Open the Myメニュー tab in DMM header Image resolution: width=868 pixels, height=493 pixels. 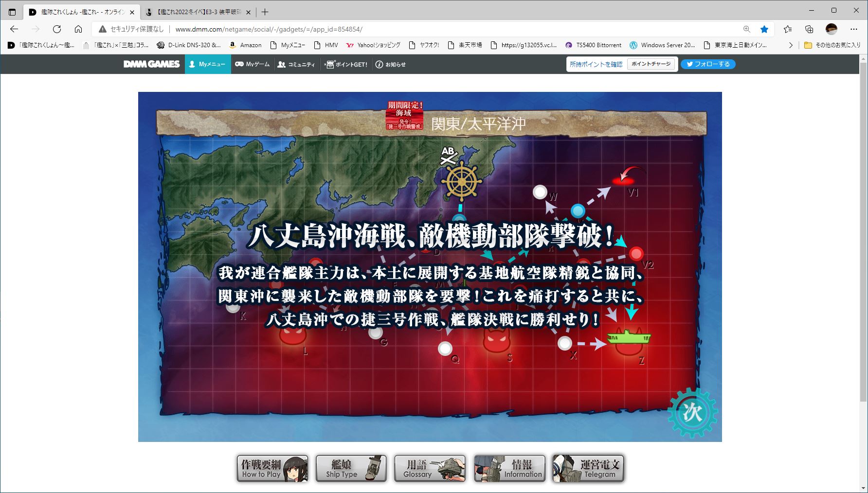click(x=208, y=64)
